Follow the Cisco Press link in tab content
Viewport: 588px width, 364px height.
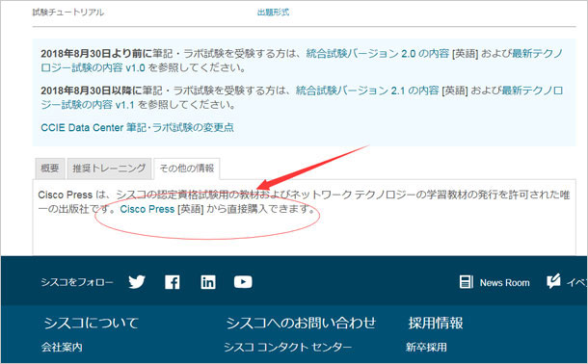tap(147, 209)
